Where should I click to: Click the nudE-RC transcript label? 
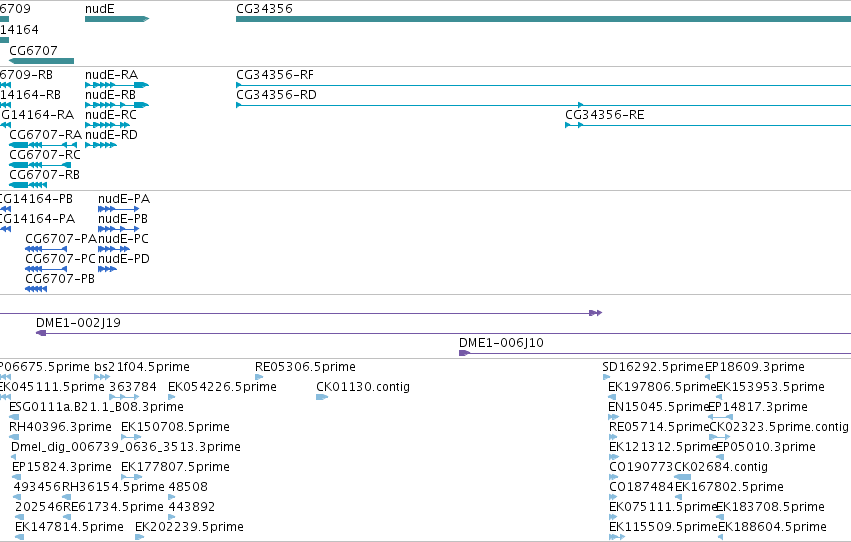click(x=111, y=114)
